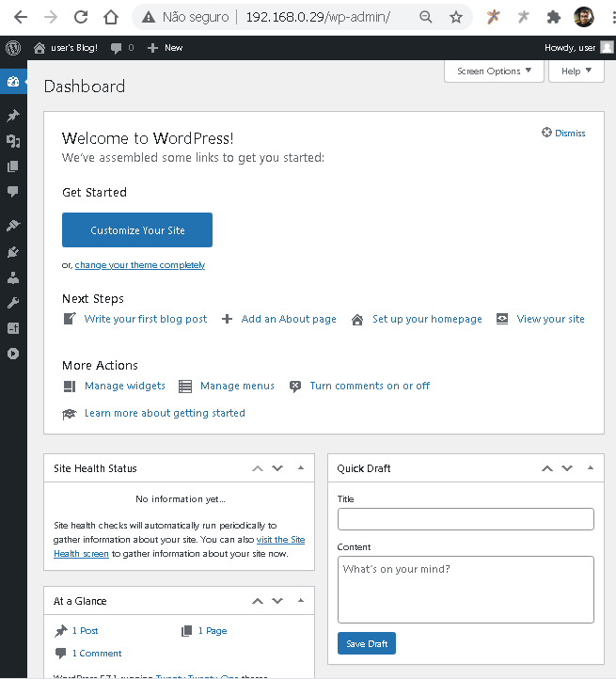The height and width of the screenshot is (679, 616).
Task: Expand the Screen Options dropdown
Action: [494, 71]
